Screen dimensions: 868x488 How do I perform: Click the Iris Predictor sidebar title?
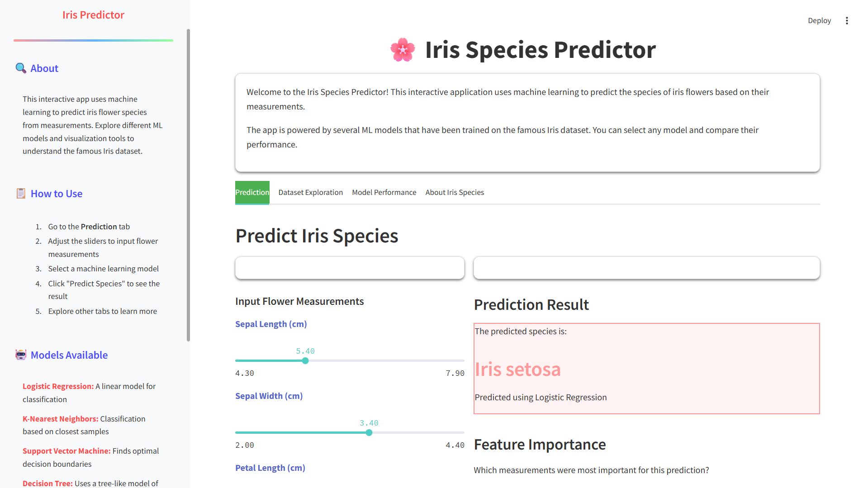pyautogui.click(x=93, y=15)
